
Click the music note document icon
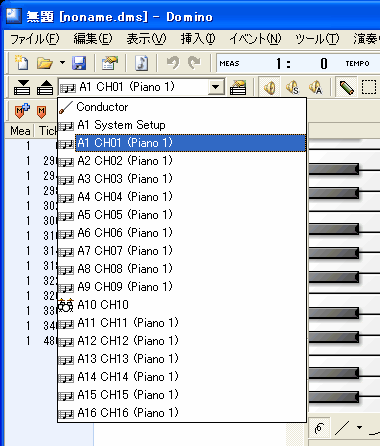(142, 63)
